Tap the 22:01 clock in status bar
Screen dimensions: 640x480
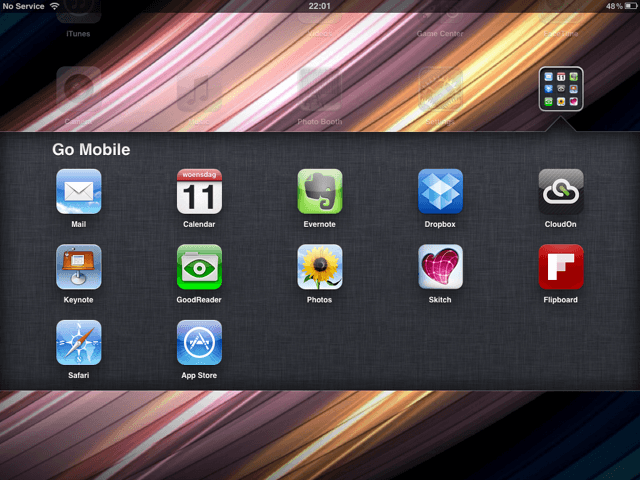click(x=320, y=6)
